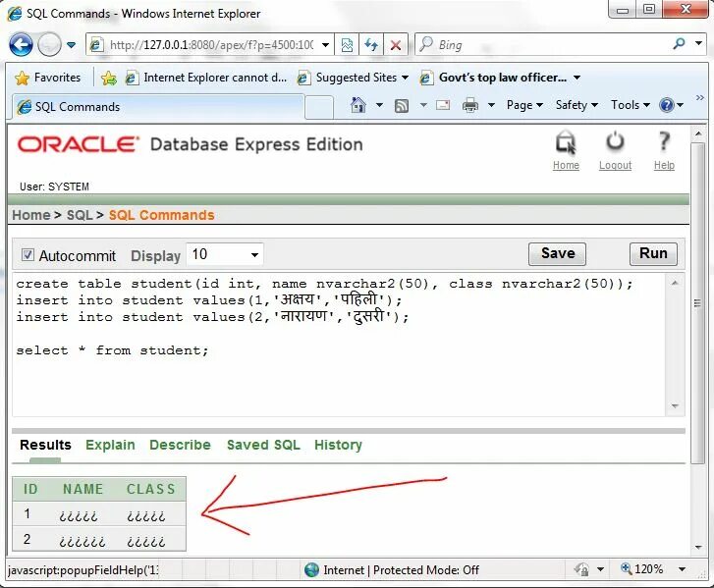This screenshot has width=714, height=588.
Task: Open the Display rows dropdown
Action: pos(225,254)
